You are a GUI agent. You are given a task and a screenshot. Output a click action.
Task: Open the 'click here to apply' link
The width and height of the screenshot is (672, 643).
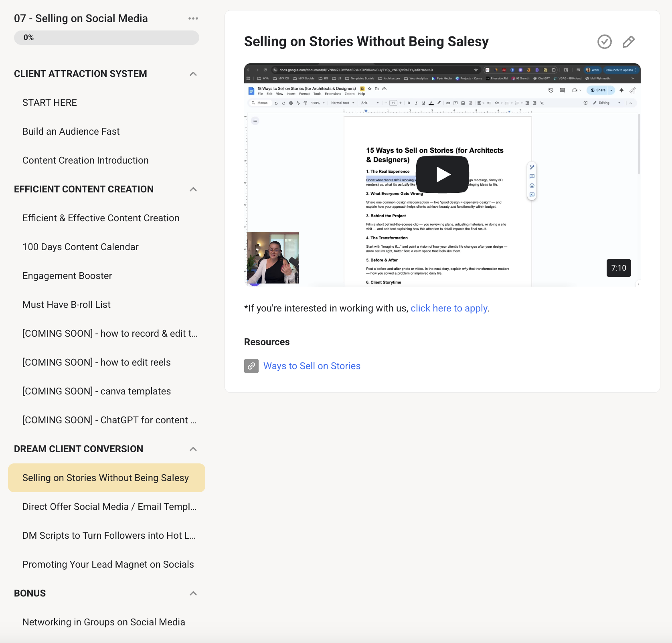coord(449,308)
